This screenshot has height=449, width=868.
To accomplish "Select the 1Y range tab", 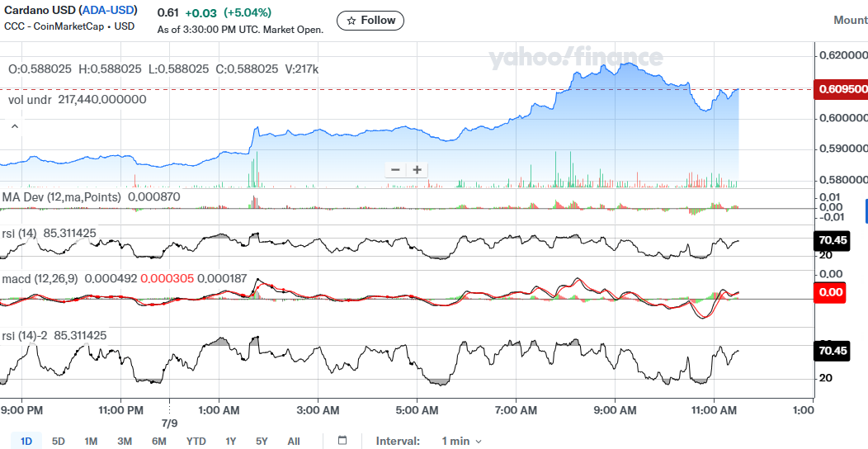I will 231,442.
